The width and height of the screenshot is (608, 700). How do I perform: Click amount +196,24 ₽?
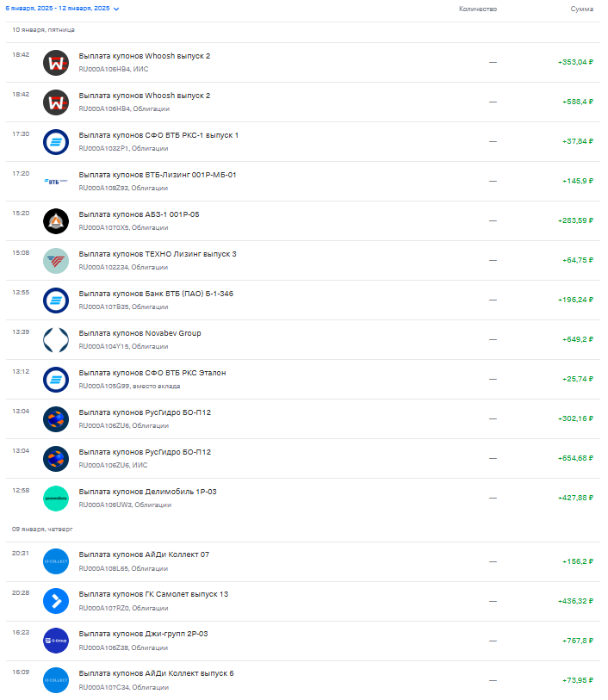pos(575,300)
